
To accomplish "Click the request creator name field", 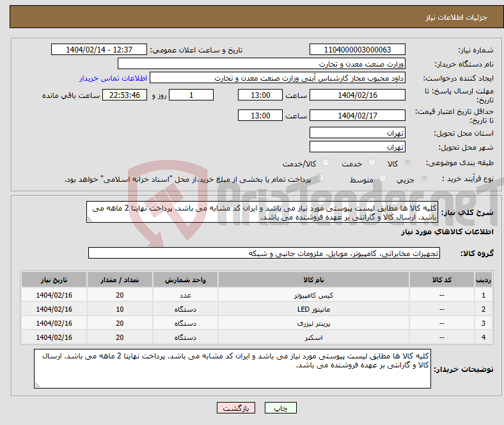I will tap(278, 78).
